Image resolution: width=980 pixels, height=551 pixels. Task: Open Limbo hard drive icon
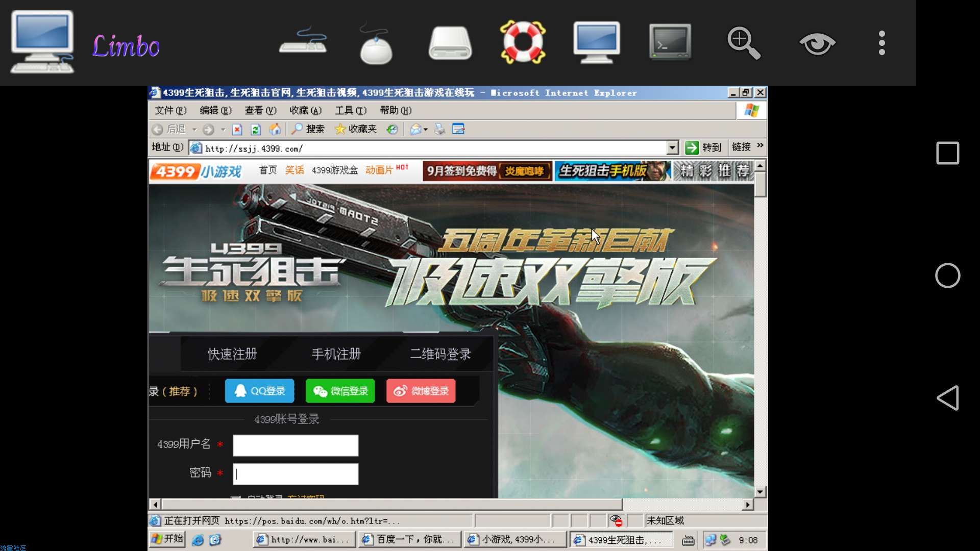tap(450, 43)
